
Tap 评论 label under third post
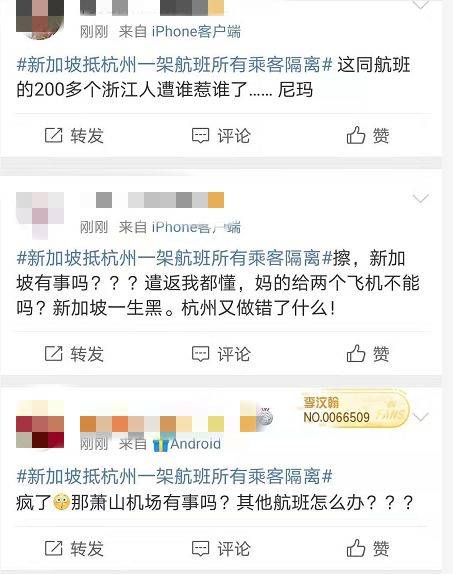[x=234, y=549]
